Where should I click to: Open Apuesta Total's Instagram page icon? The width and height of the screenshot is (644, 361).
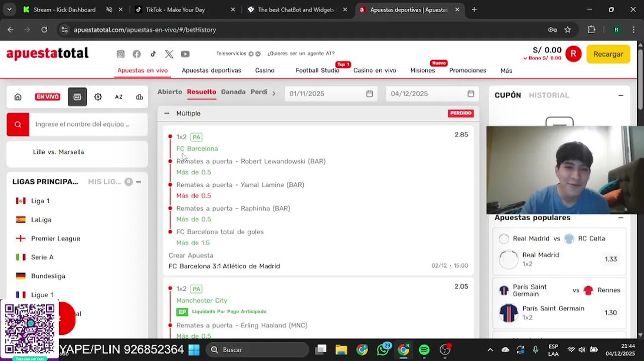coord(120,54)
